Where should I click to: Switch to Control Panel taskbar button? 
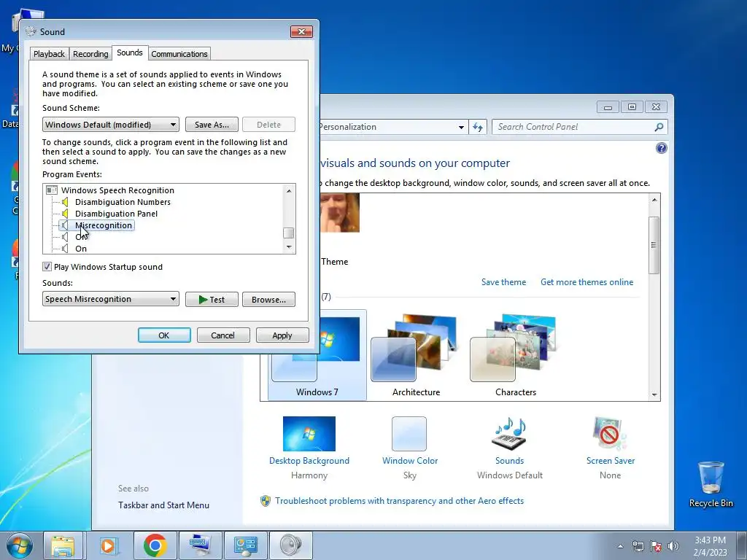click(246, 545)
